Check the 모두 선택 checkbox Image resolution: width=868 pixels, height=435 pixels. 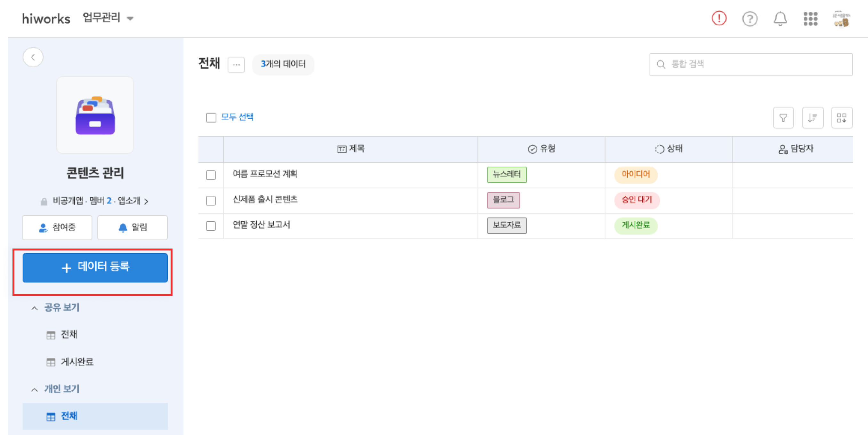[211, 117]
